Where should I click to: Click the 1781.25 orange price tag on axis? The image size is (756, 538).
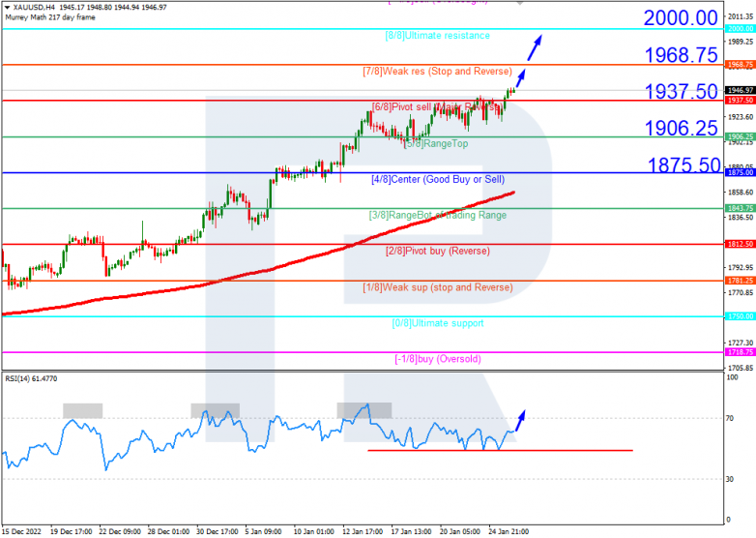pyautogui.click(x=741, y=281)
